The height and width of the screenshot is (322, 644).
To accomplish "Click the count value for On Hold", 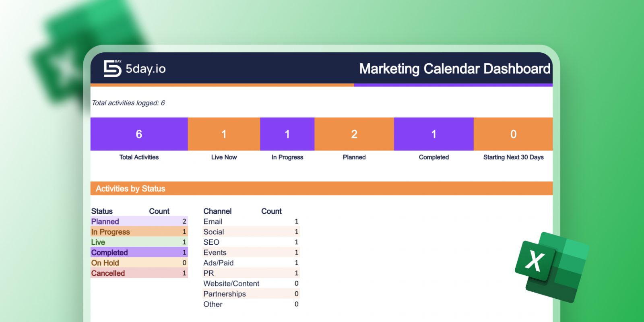I will click(184, 263).
